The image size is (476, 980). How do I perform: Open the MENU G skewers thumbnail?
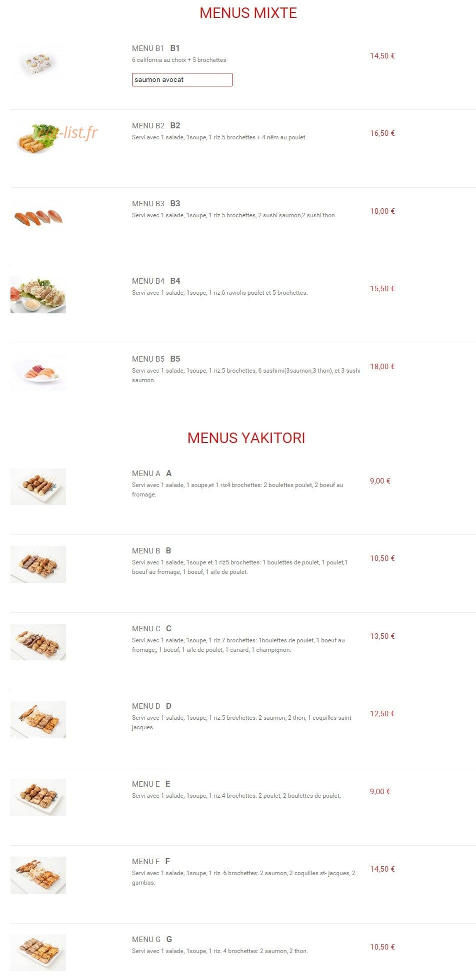click(38, 953)
